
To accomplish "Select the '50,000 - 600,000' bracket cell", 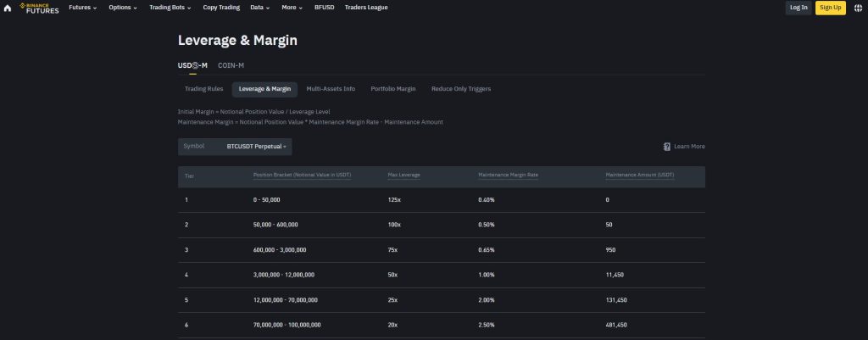I will click(x=275, y=225).
